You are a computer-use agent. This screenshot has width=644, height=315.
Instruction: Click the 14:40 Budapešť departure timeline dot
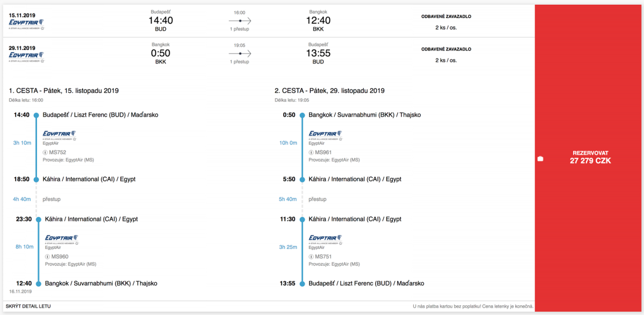tap(36, 115)
